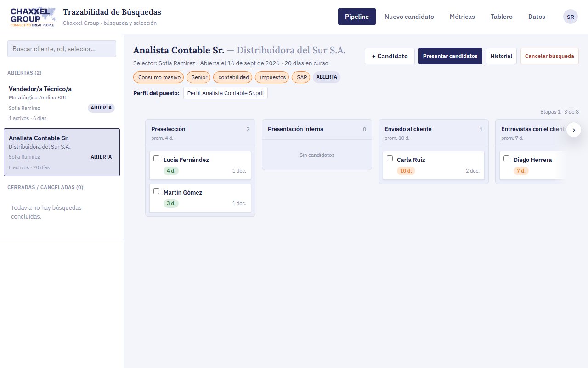The width and height of the screenshot is (588, 368).
Task: Click the impuestos tag
Action: tap(273, 77)
